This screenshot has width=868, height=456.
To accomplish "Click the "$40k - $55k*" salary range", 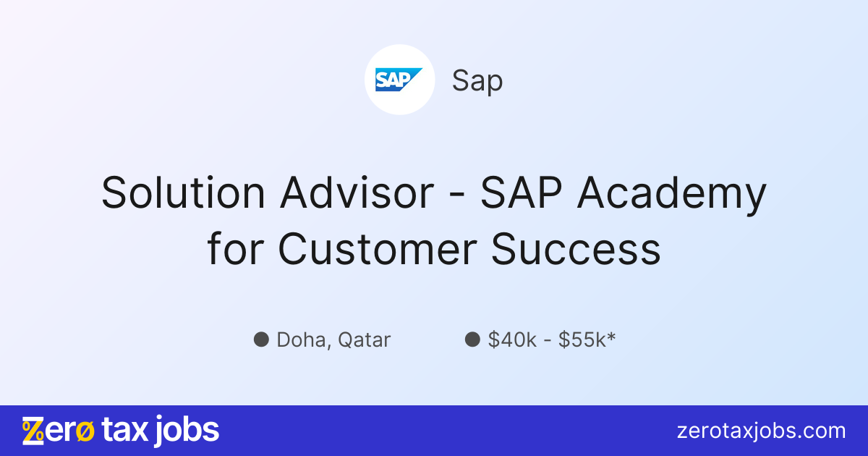I will tap(551, 339).
